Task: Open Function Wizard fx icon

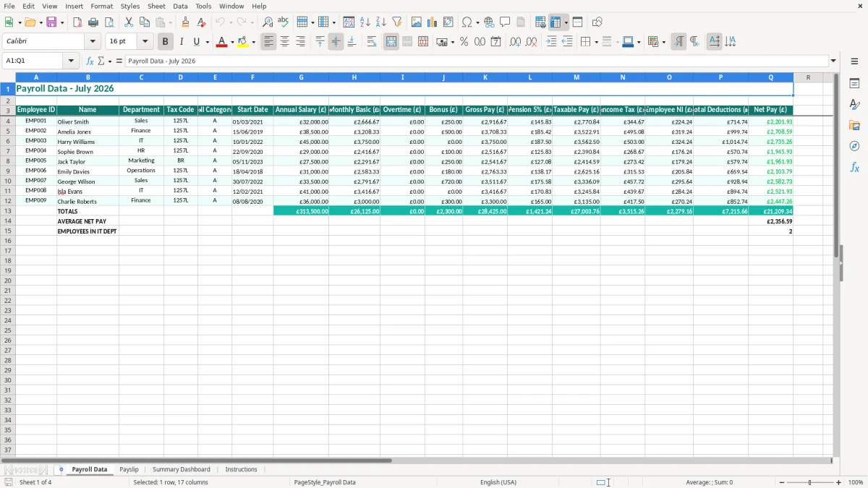Action: [x=90, y=61]
